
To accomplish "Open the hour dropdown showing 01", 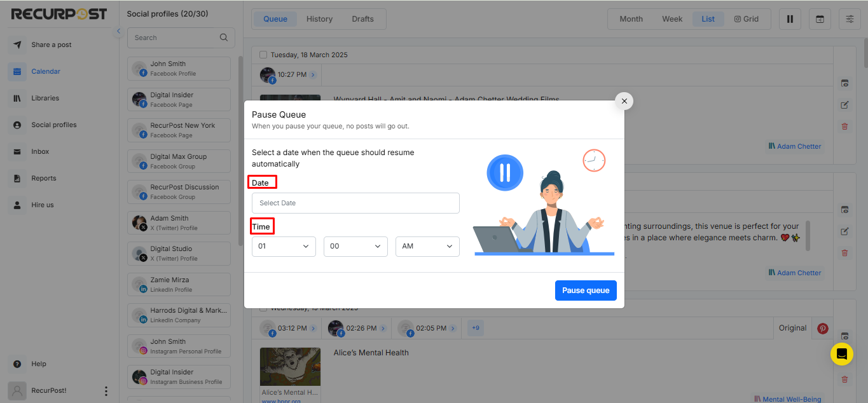I will (284, 246).
